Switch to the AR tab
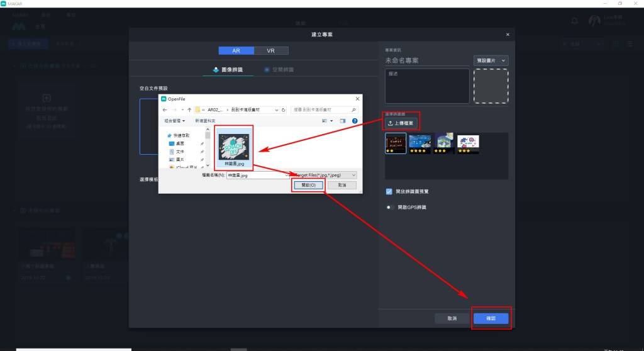The height and width of the screenshot is (351, 644). tap(236, 50)
